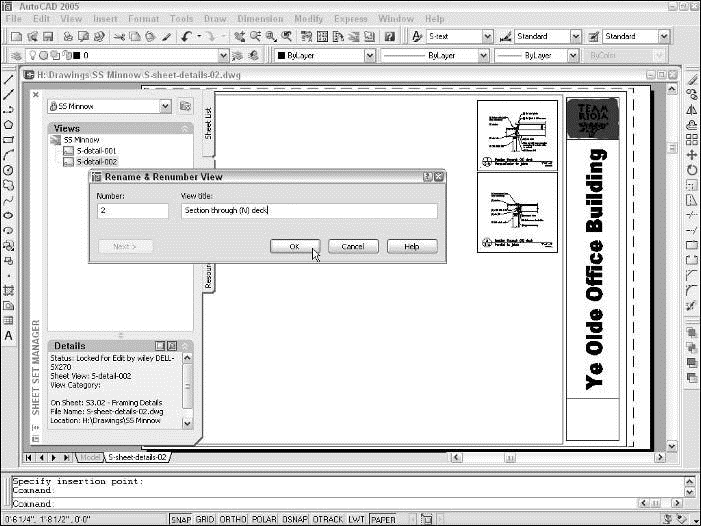Switch to the Model layout tab
Viewport: 701px width, 526px height.
click(x=90, y=457)
